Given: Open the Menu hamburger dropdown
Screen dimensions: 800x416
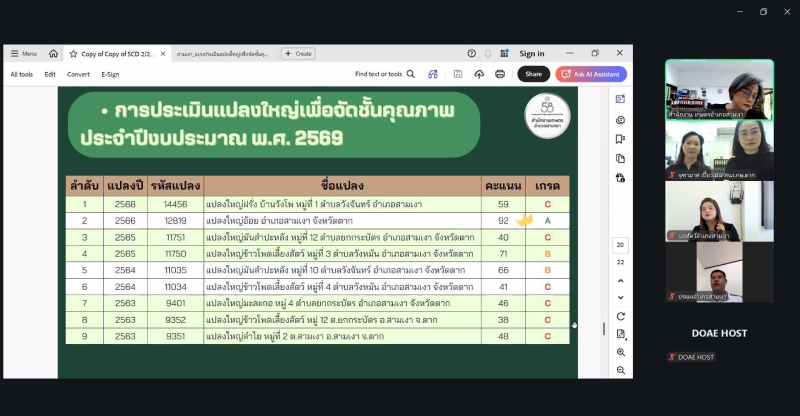Looking at the screenshot, I should click(23, 53).
